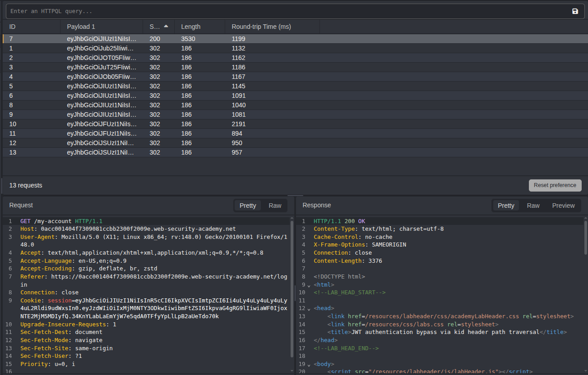
Task: Select Pretty view in the Request pane
Action: (x=248, y=206)
